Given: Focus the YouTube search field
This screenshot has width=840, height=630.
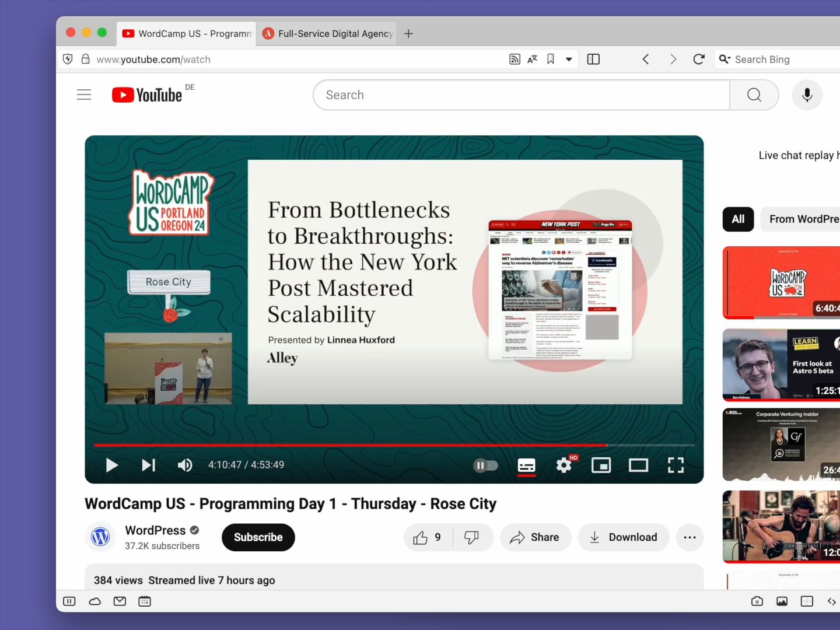Looking at the screenshot, I should [521, 95].
